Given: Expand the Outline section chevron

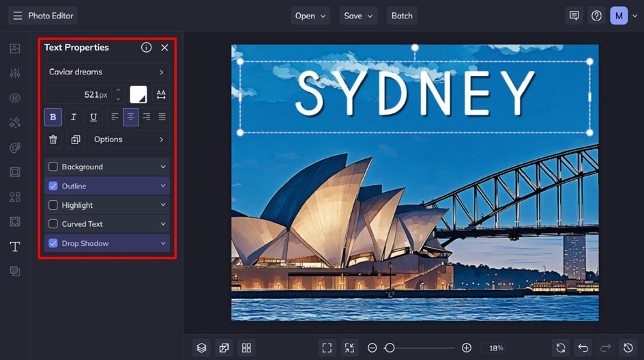Looking at the screenshot, I should pos(163,186).
